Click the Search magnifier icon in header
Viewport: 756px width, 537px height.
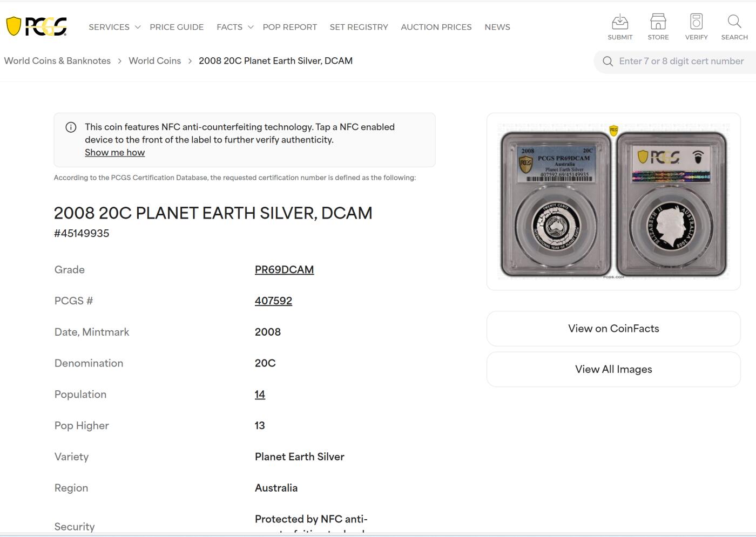[734, 22]
